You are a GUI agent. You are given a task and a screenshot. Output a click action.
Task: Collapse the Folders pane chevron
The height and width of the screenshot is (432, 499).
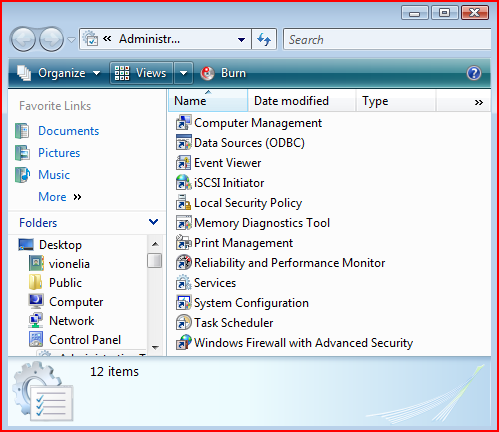153,222
